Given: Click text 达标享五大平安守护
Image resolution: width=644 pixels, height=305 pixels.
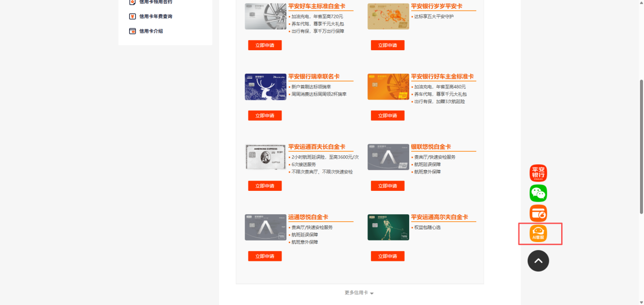Looking at the screenshot, I should (x=434, y=17).
